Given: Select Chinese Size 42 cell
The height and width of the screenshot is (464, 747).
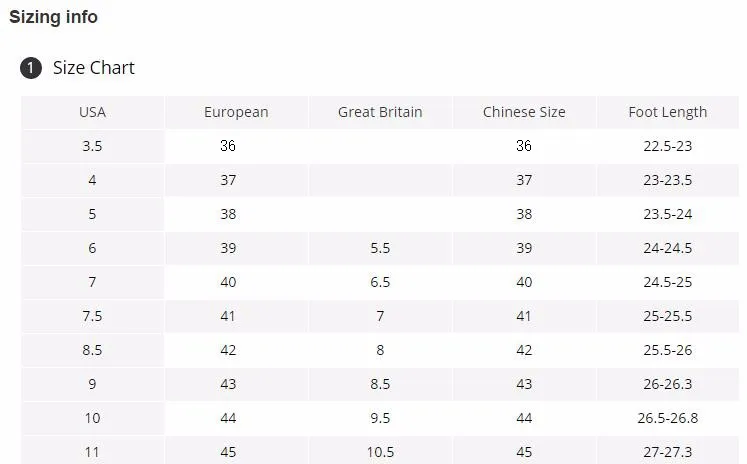Looking at the screenshot, I should tap(524, 350).
